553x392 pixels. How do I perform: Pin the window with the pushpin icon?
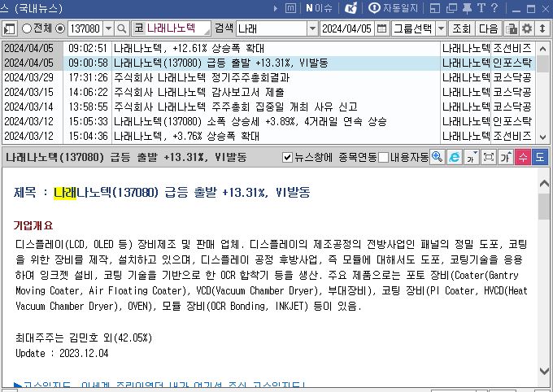tap(467, 8)
